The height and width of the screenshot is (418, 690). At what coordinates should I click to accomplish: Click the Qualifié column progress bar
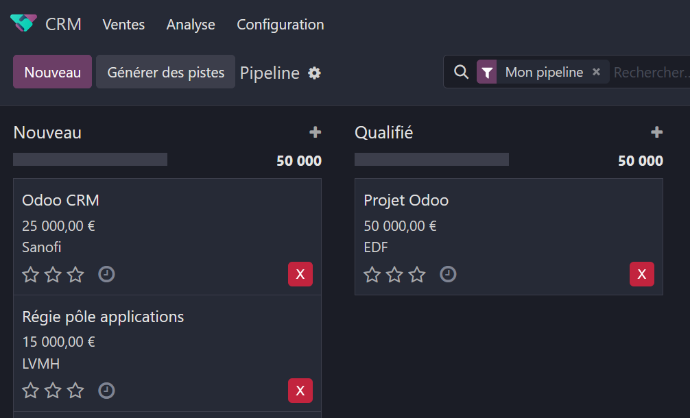coord(432,160)
